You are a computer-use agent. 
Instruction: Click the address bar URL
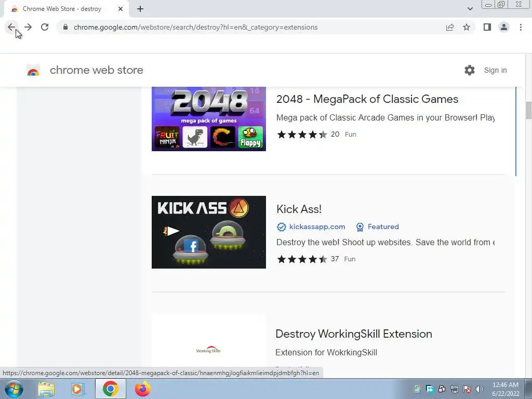coord(195,27)
